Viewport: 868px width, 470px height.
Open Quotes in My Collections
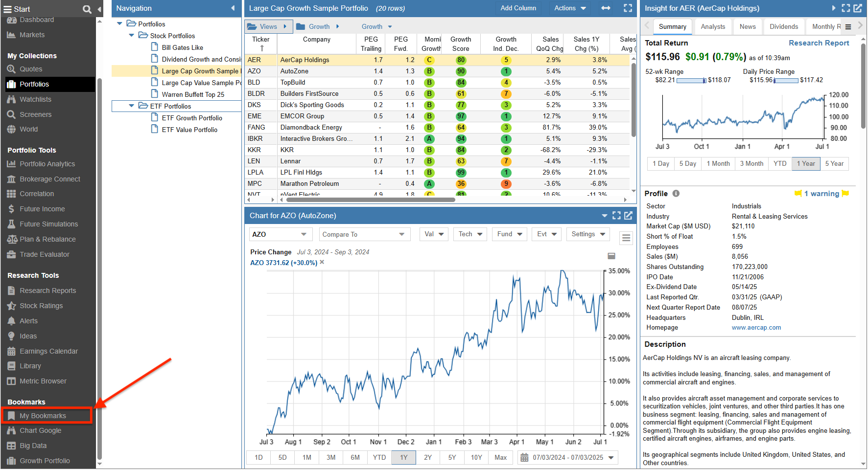31,69
